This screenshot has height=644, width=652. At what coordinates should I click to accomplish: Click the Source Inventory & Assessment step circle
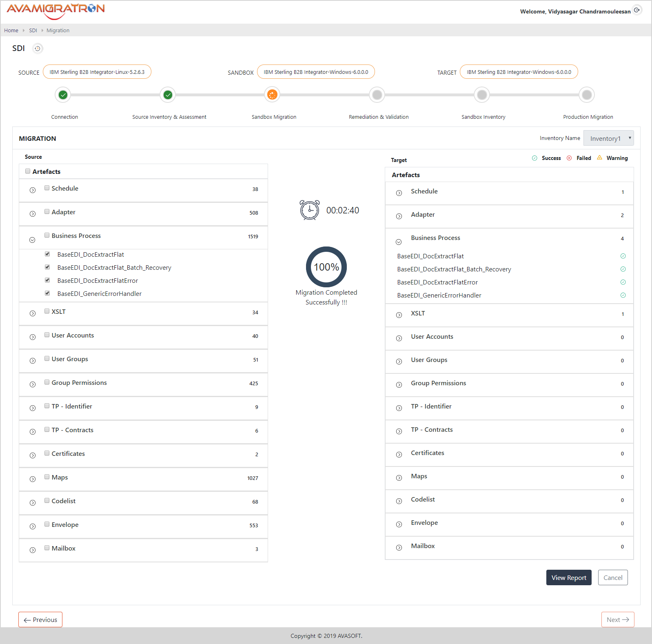coord(168,95)
